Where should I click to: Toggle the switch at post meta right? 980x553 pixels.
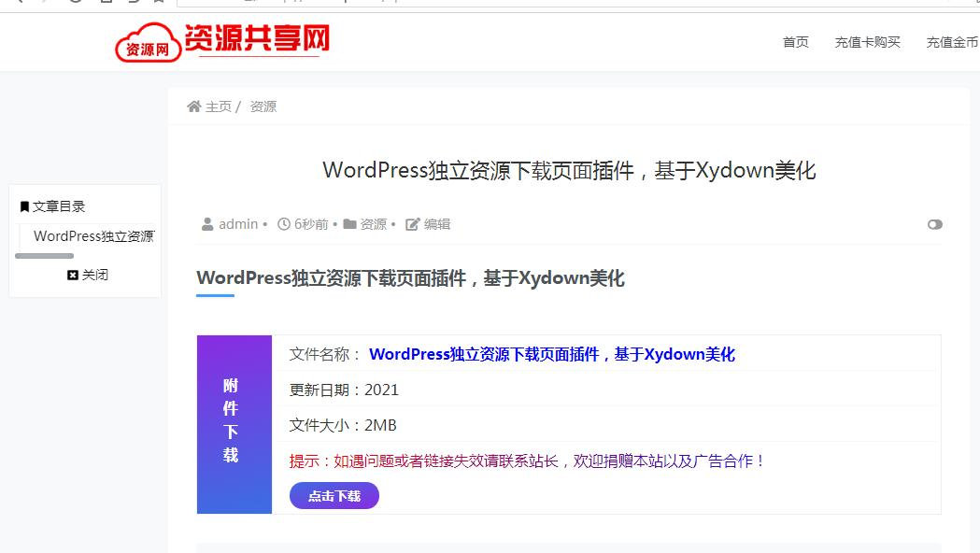(x=935, y=224)
